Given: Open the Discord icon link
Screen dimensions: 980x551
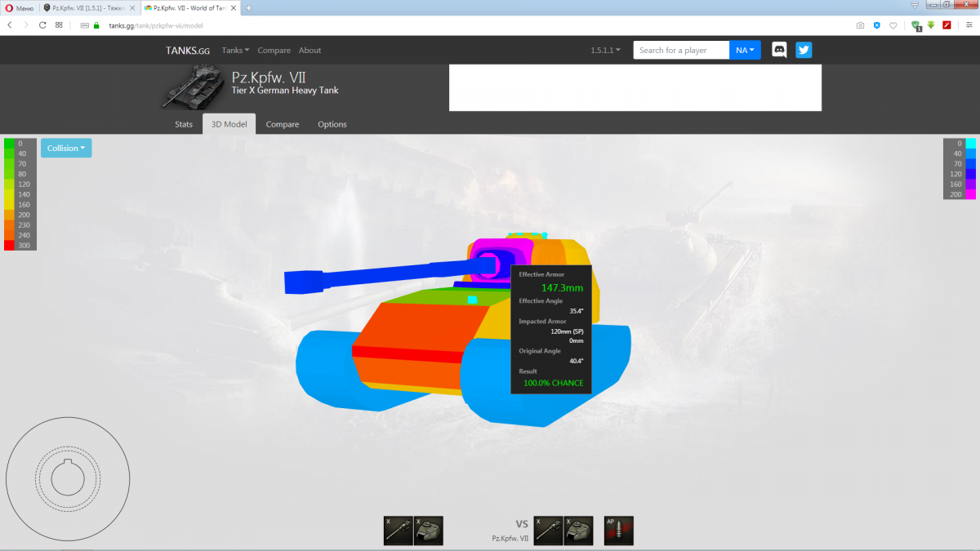Looking at the screenshot, I should click(x=779, y=50).
